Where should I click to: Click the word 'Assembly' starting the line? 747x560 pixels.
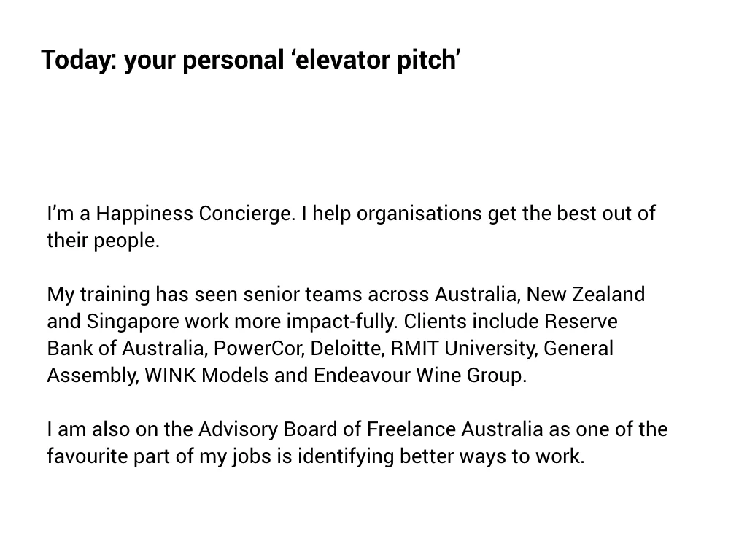[x=91, y=376]
